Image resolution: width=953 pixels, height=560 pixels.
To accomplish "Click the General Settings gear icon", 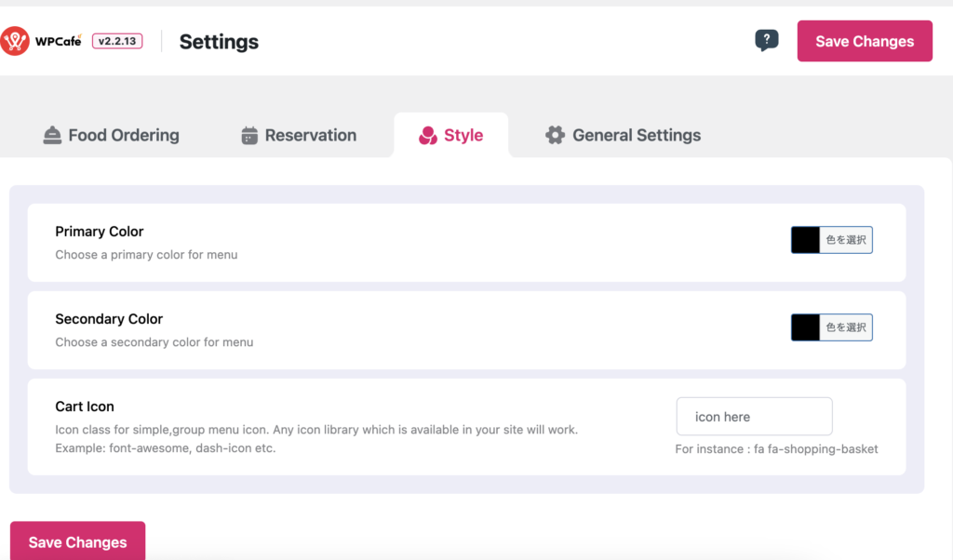I will 556,136.
